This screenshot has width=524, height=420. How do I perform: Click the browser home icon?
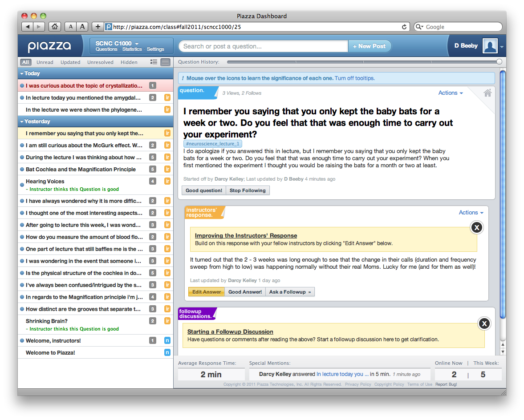coord(55,27)
